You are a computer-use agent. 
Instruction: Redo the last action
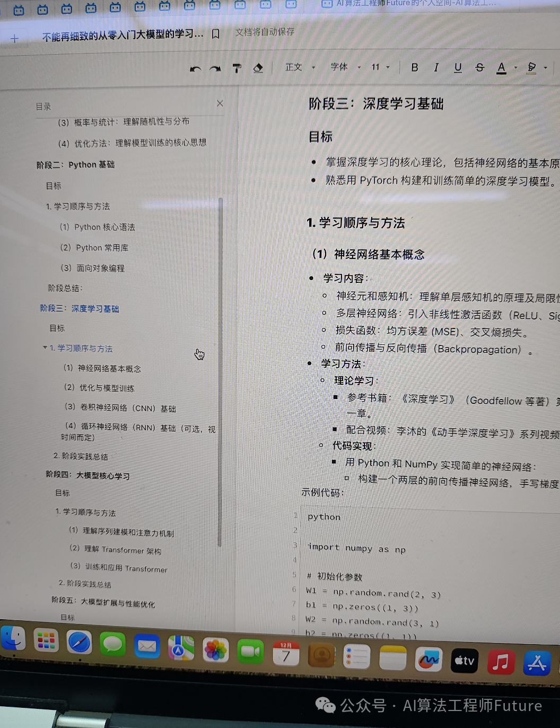(215, 69)
